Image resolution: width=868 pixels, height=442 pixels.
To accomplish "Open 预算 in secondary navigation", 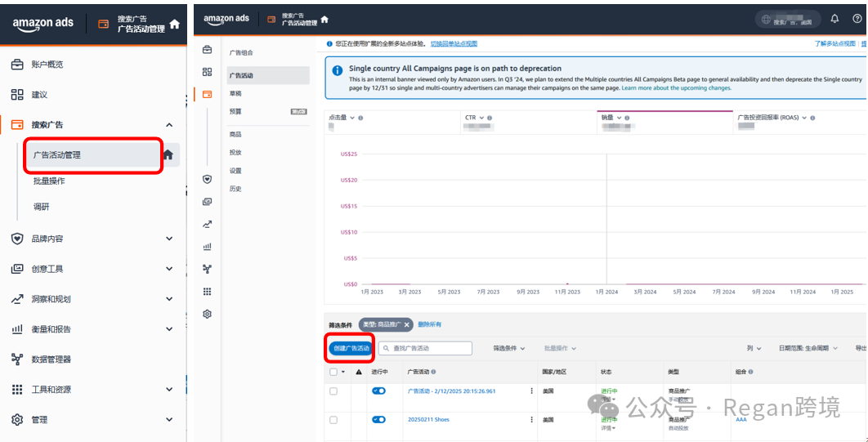I will click(235, 111).
